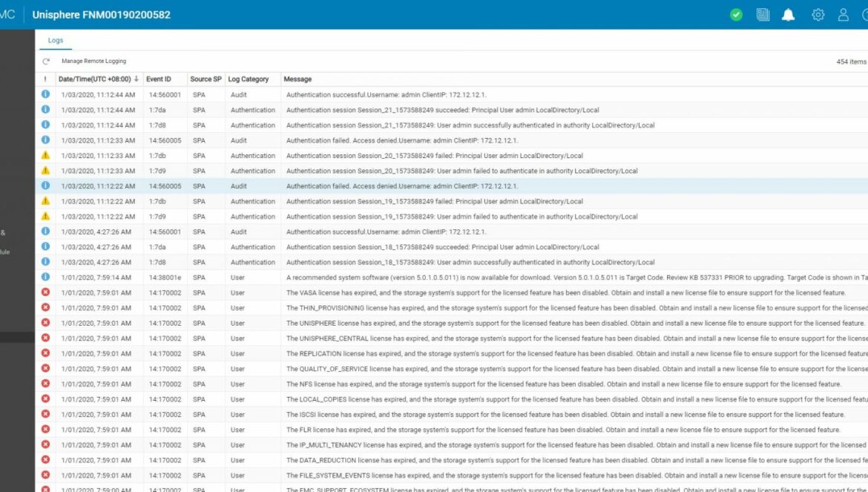Click error icon of UNISPHERE_CENTRAL license row
Screen dimensions: 868x492
coord(45,338)
